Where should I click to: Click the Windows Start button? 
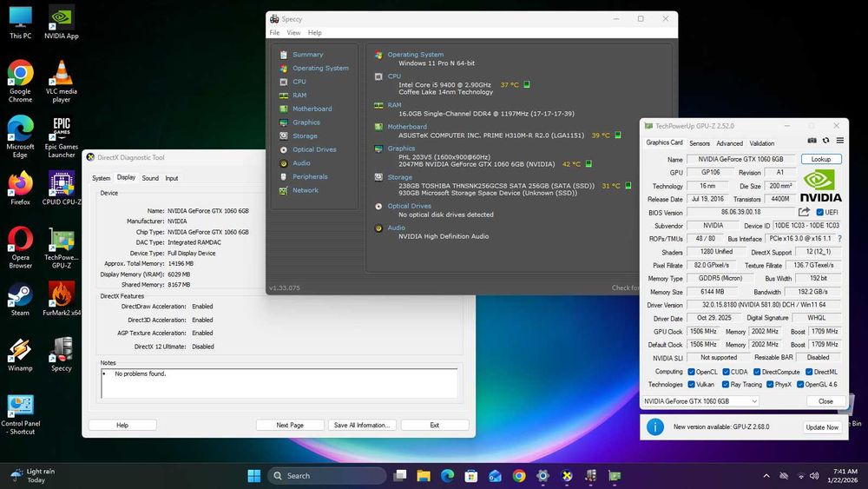254,476
